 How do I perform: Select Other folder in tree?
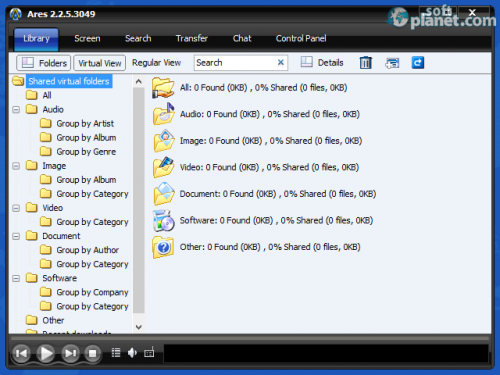53,320
